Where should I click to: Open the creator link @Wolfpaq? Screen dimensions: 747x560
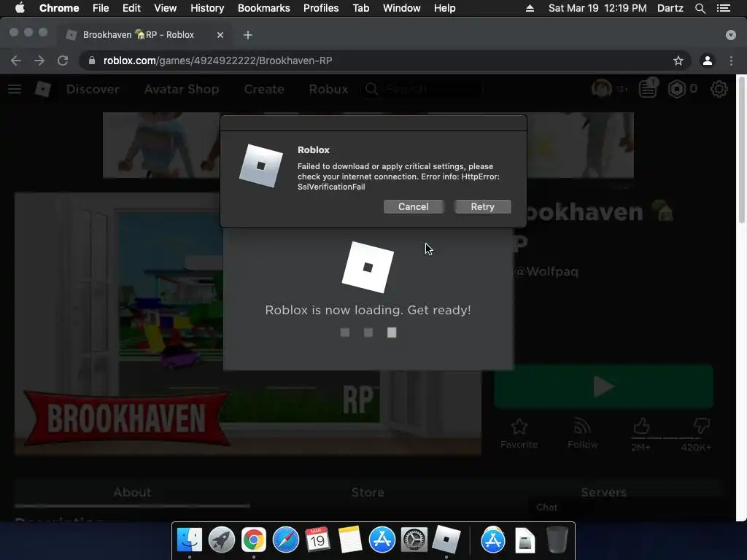click(x=546, y=271)
